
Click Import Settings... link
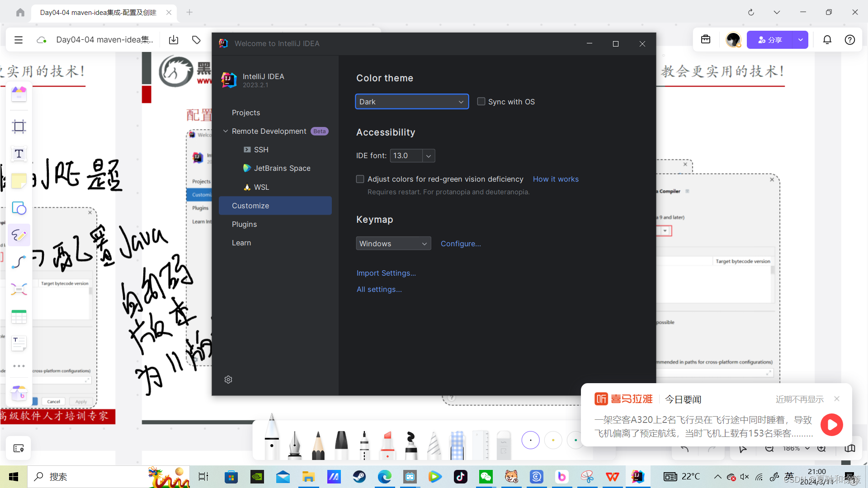pos(386,273)
